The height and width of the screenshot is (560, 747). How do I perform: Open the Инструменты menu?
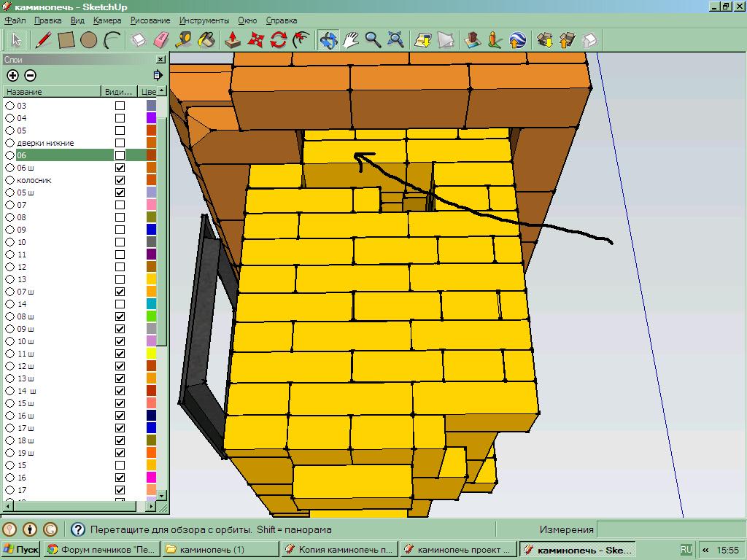pyautogui.click(x=204, y=20)
